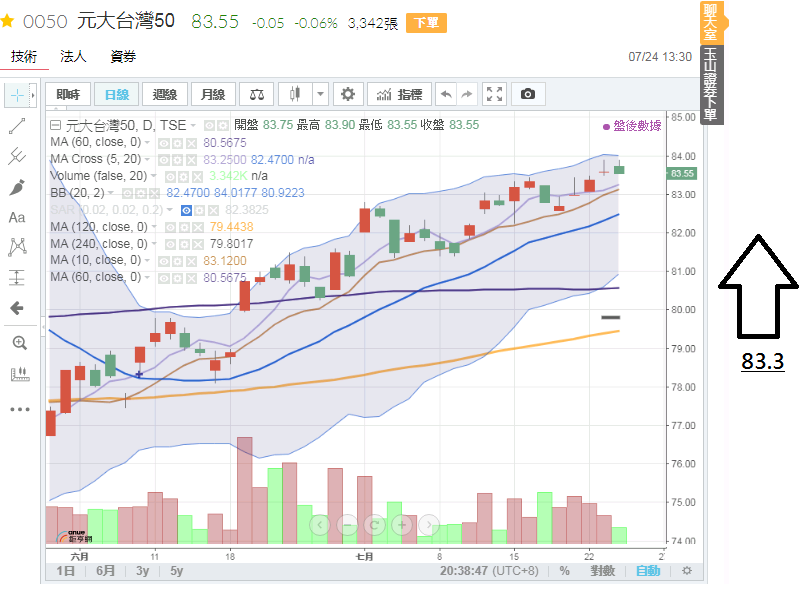Select the trend line drawing tool
The height and width of the screenshot is (600, 805).
point(17,126)
